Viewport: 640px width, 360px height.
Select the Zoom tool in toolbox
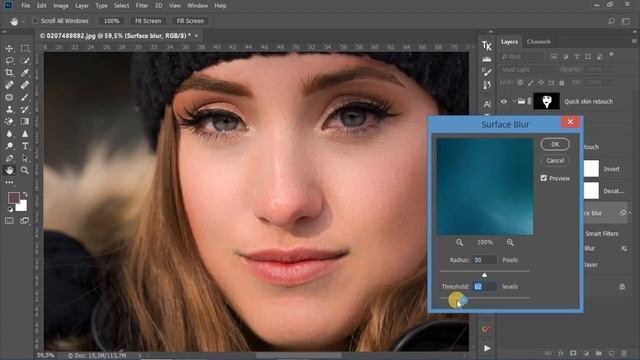tap(25, 170)
